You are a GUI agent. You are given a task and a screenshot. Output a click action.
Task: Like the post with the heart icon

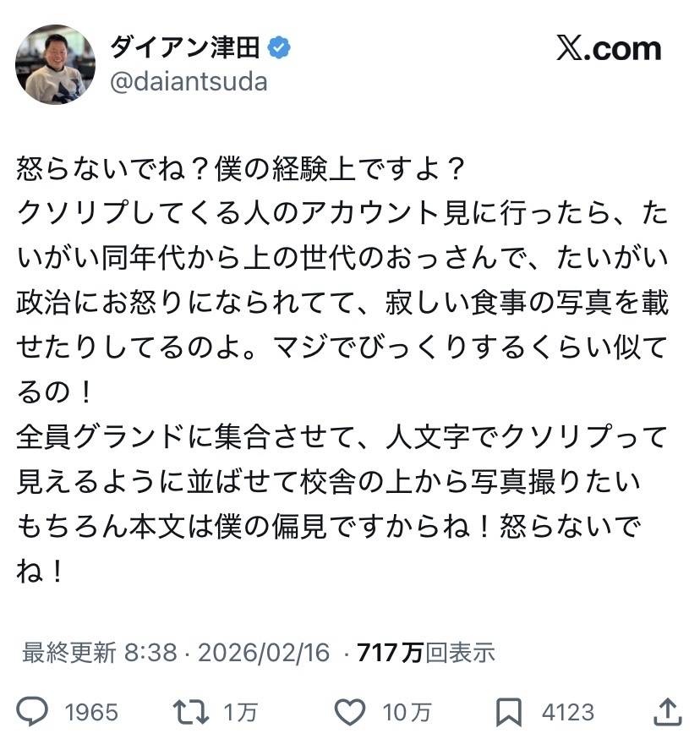tap(350, 712)
